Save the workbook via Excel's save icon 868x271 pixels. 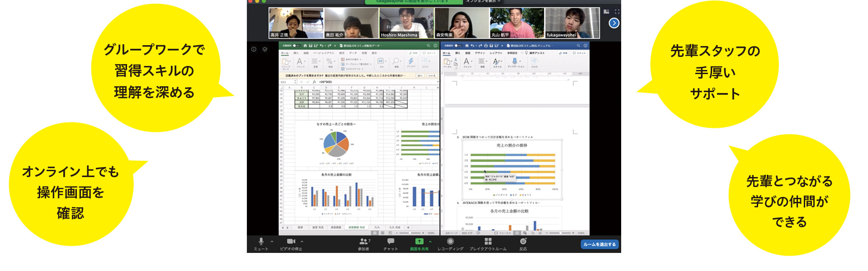311,46
